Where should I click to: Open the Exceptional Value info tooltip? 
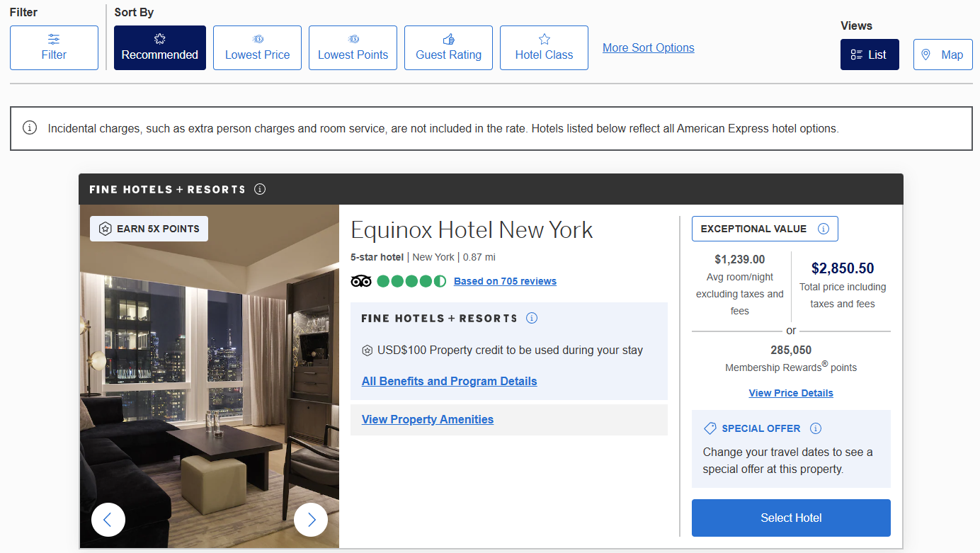point(823,228)
